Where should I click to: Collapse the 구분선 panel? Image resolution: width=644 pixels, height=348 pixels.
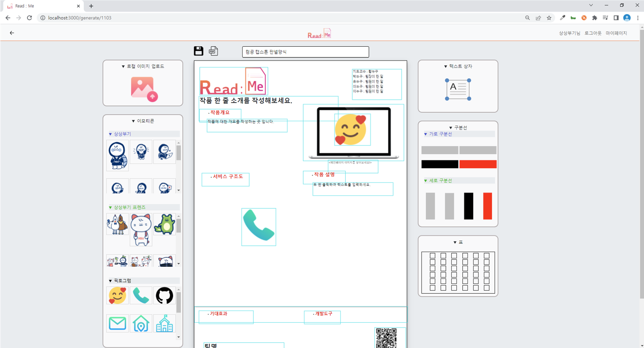pyautogui.click(x=458, y=128)
